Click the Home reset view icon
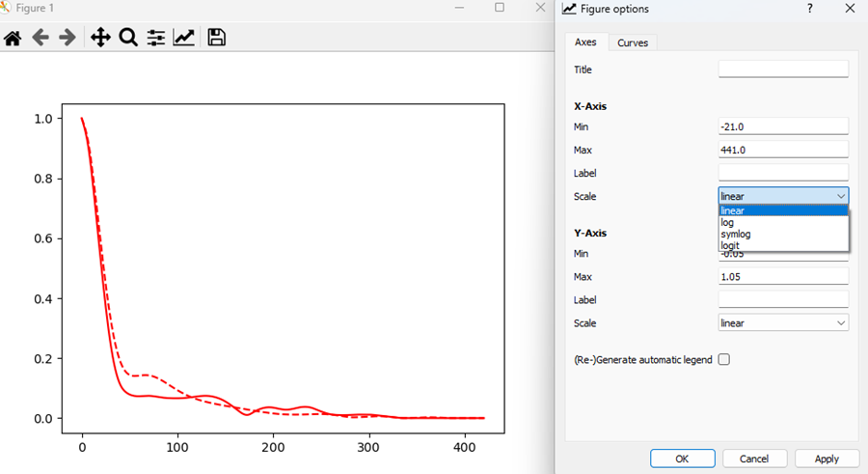Screen dimensions: 868x474 13,38
